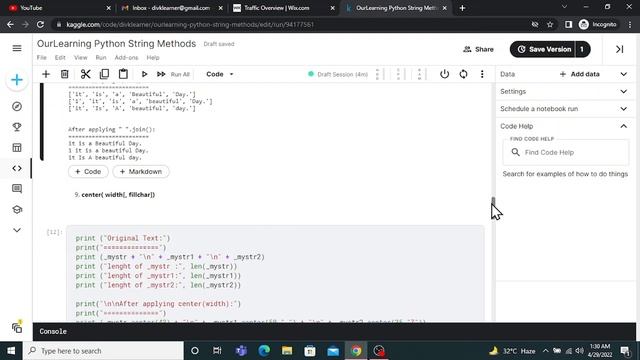Click into code cell 12 editor
The image size is (640, 360).
(276, 273)
